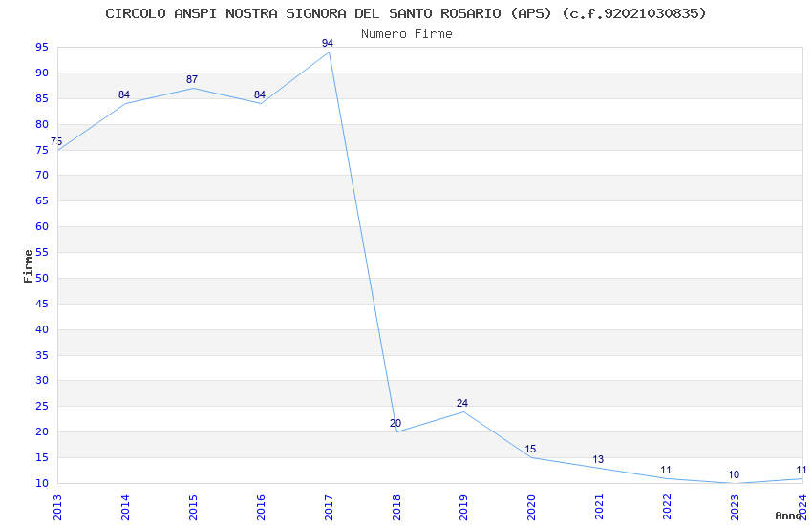Click the y-axis tick 10
This screenshot has width=812, height=525.
42,483
